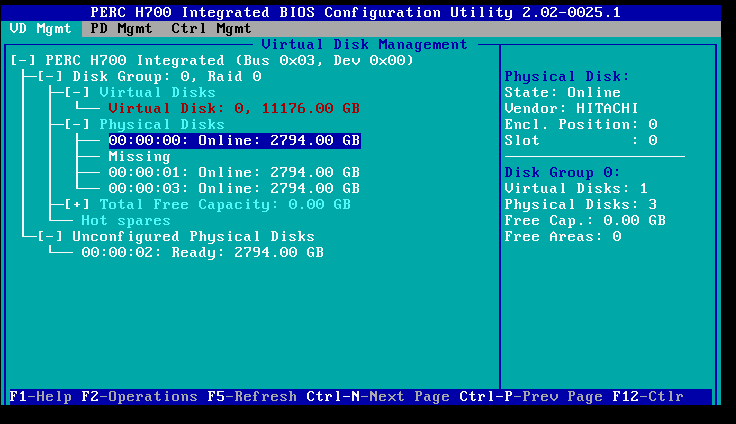This screenshot has height=424, width=736.
Task: Collapse the Disk Group 0 Raid 0 node
Action: (x=50, y=77)
